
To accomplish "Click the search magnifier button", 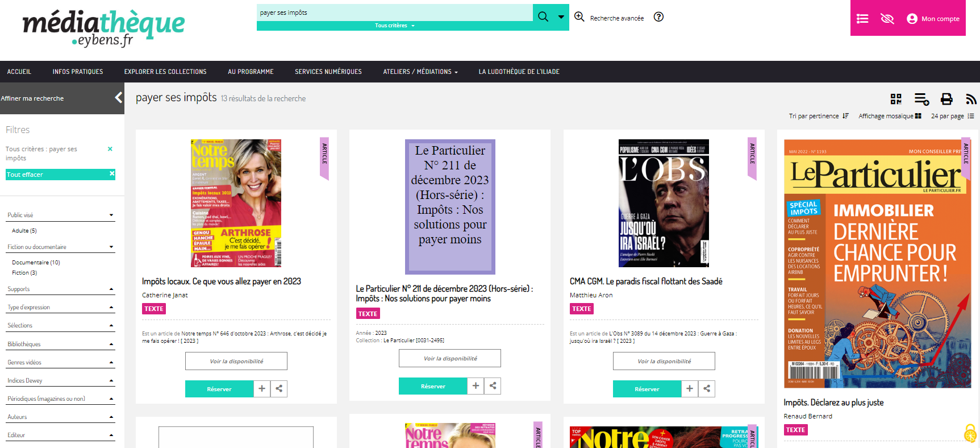I will pyautogui.click(x=543, y=16).
